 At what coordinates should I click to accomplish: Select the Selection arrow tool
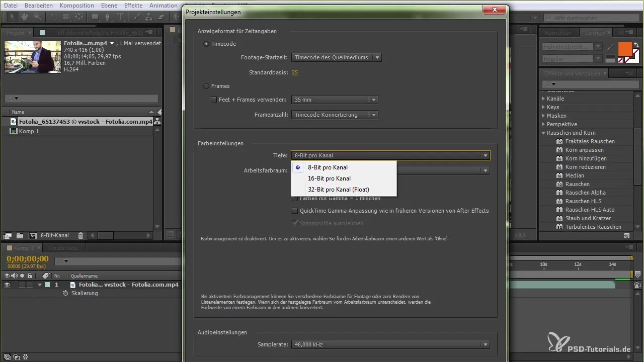point(13,17)
